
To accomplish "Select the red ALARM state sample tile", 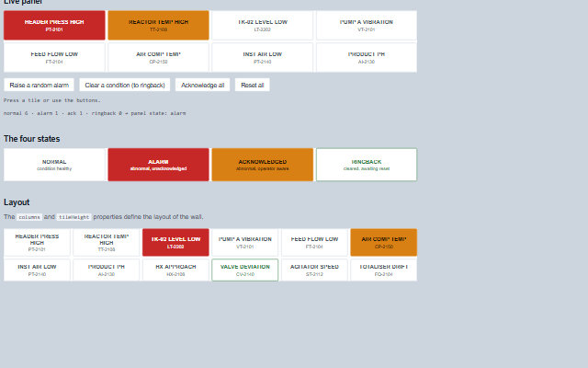I will 158,165.
